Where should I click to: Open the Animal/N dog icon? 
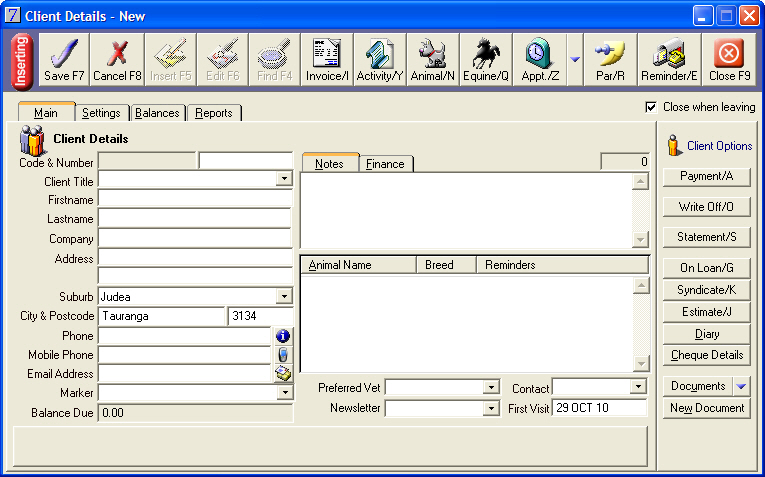click(433, 60)
